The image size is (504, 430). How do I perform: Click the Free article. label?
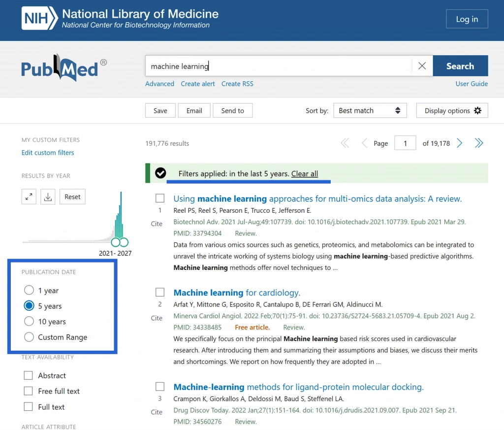point(252,327)
